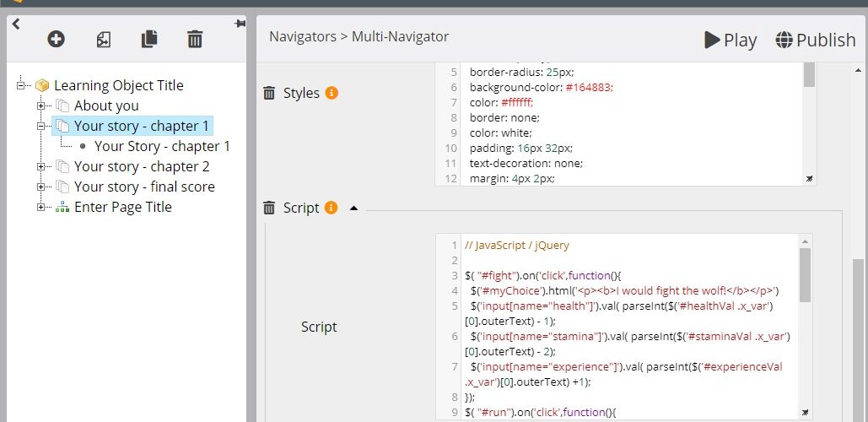The height and width of the screenshot is (422, 868).
Task: Expand the About you tree node
Action: [40, 105]
